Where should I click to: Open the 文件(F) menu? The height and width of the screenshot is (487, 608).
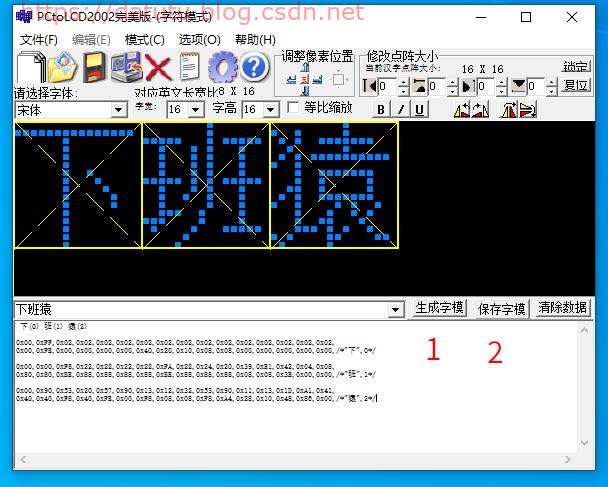click(x=39, y=39)
